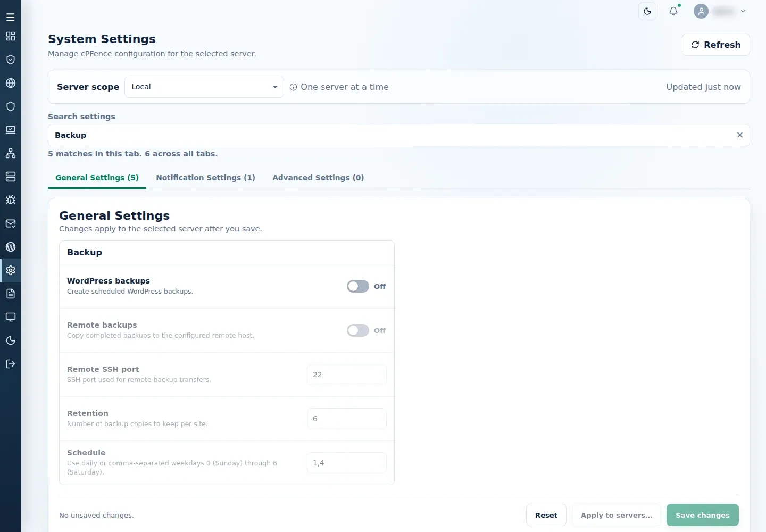Turn on WordPress backups toggle

point(358,286)
